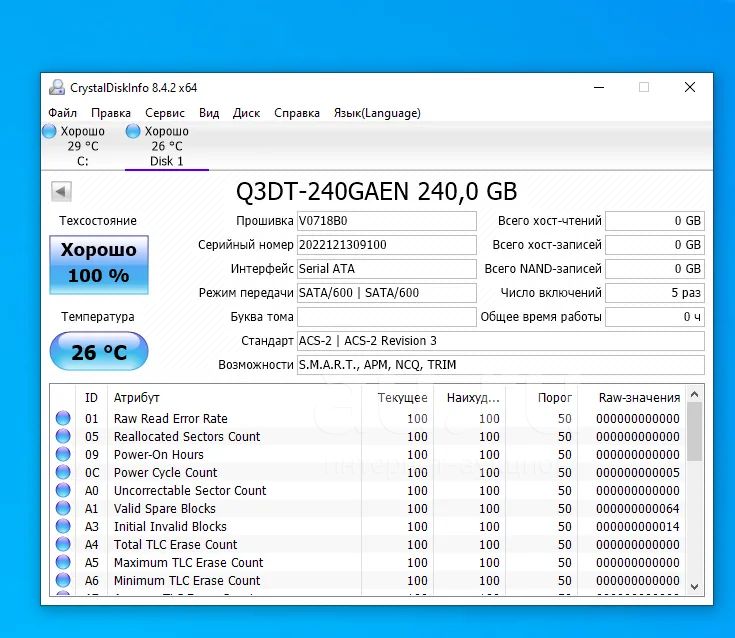Image resolution: width=735 pixels, height=638 pixels.
Task: Select the Reallocated Sectors Count row
Action: tap(368, 436)
